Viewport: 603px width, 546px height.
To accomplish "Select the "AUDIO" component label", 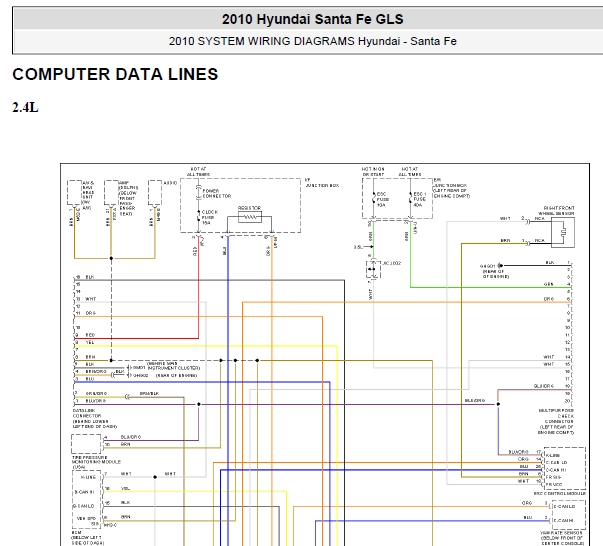I will 170,183.
